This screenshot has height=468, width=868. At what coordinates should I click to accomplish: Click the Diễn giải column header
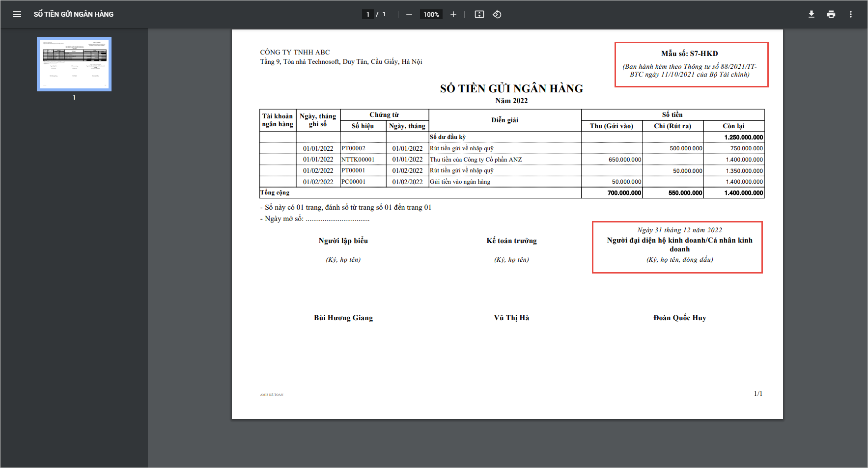tap(504, 120)
